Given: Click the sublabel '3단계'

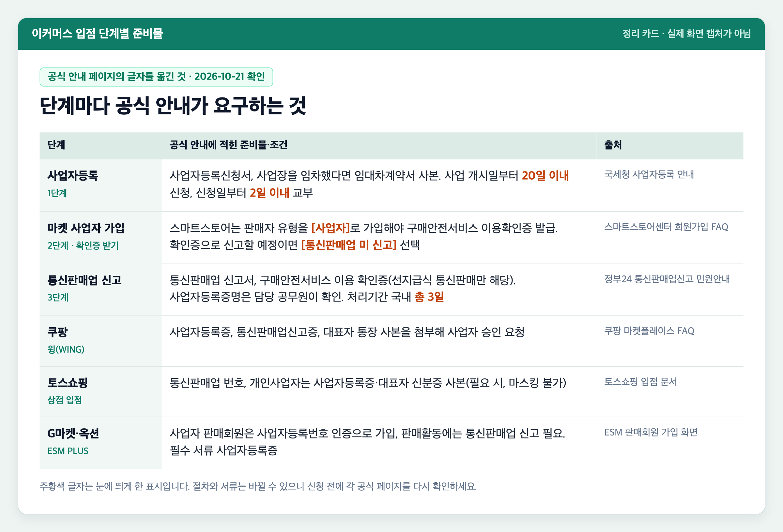Looking at the screenshot, I should pyautogui.click(x=58, y=298).
